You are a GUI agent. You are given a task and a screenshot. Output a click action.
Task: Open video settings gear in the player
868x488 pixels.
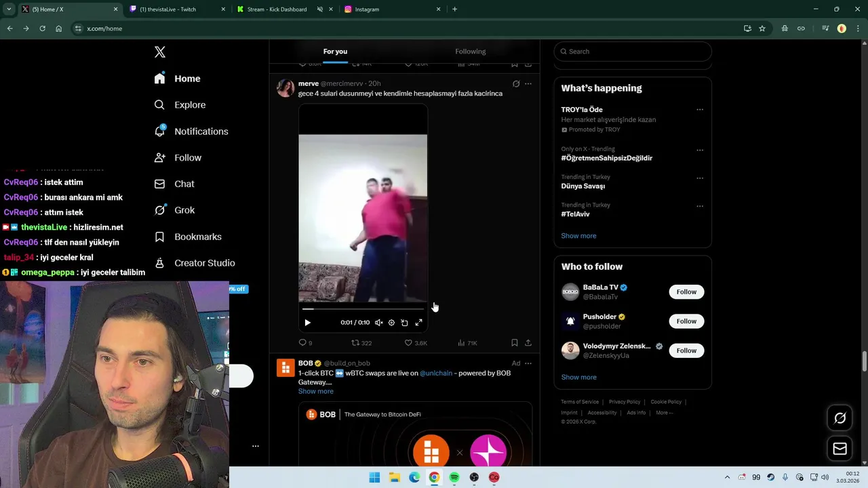391,323
